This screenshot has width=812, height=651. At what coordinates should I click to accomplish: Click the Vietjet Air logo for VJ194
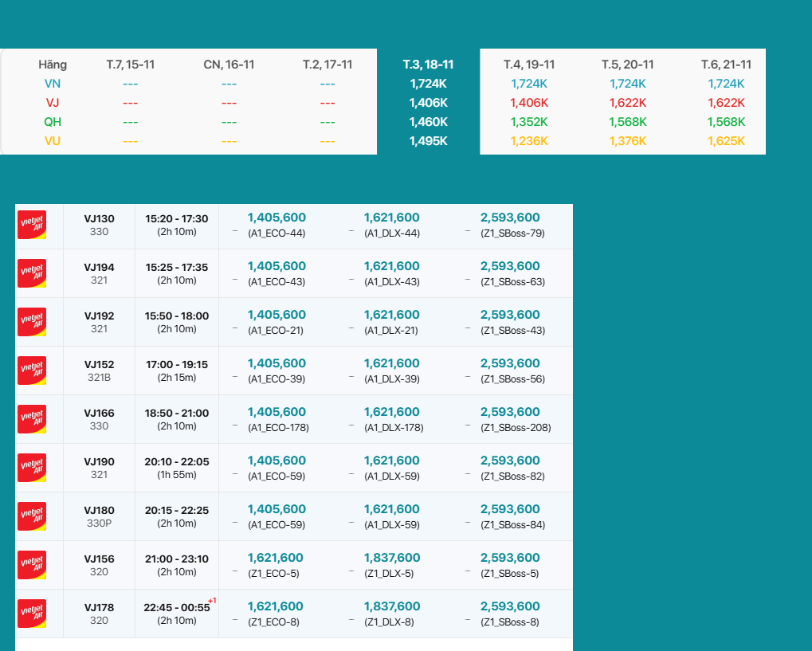pos(32,273)
